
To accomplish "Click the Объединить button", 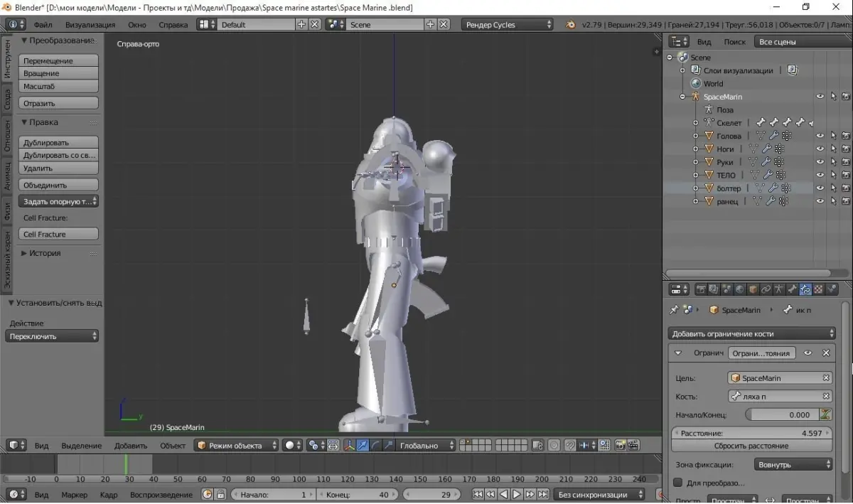I will point(58,185).
